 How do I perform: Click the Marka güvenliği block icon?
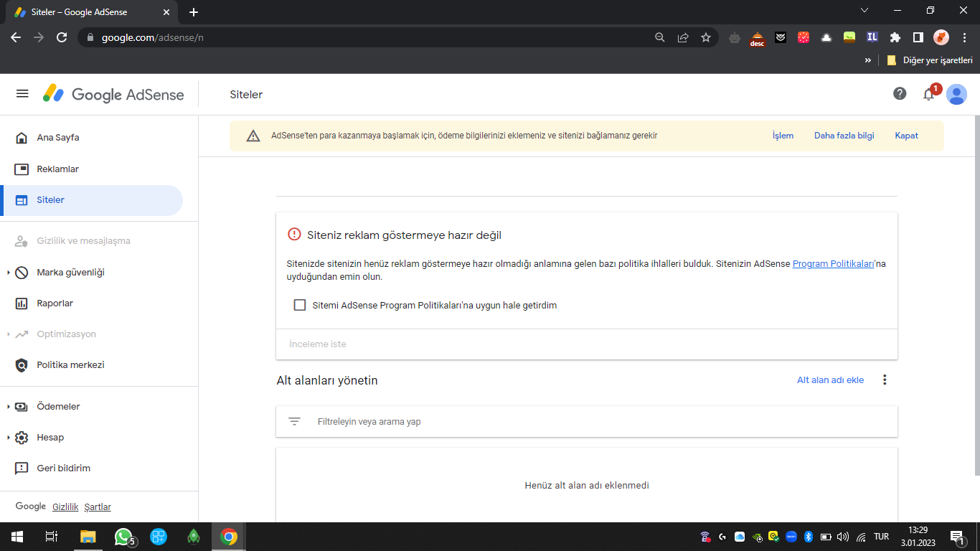point(22,273)
